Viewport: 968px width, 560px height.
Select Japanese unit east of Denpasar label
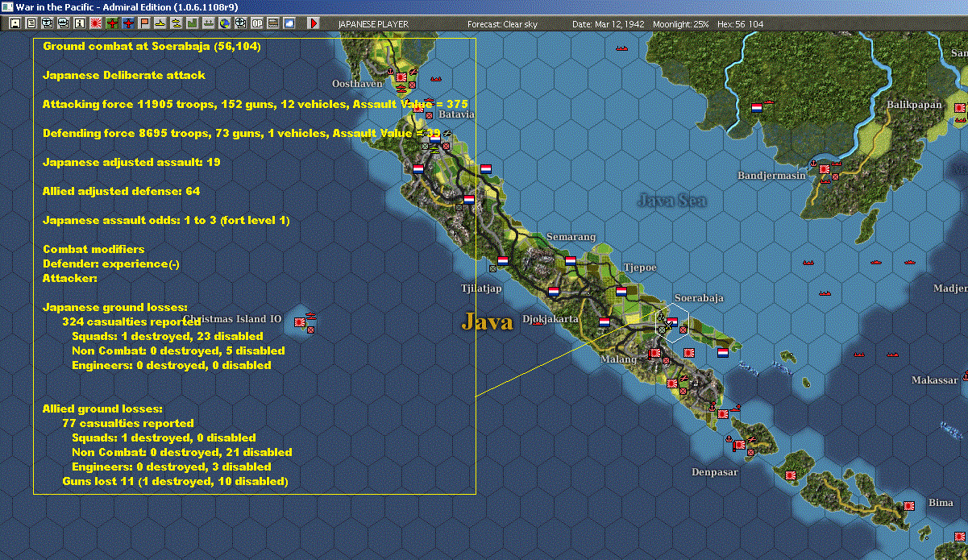pos(791,475)
